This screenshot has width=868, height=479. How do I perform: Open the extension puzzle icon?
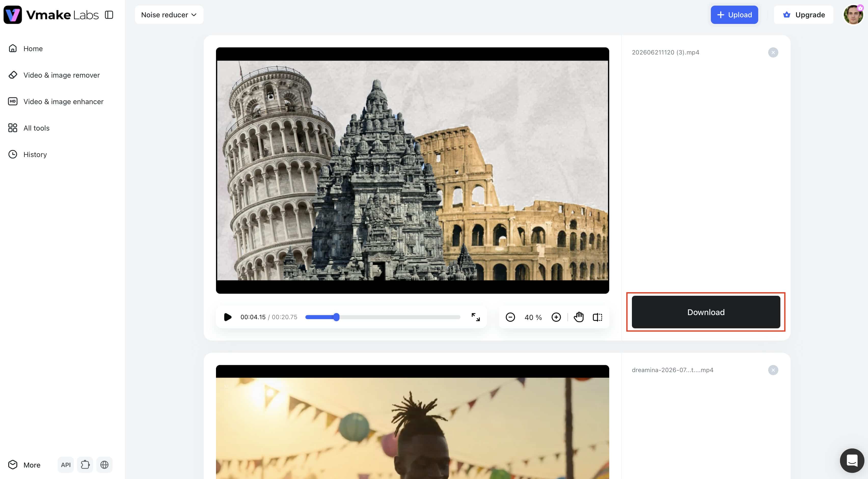(x=85, y=465)
